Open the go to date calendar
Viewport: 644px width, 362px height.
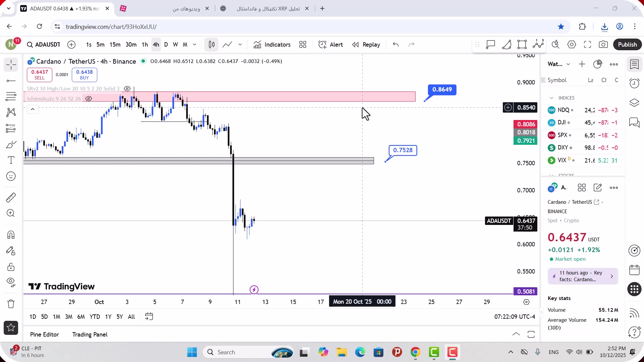[x=149, y=317]
